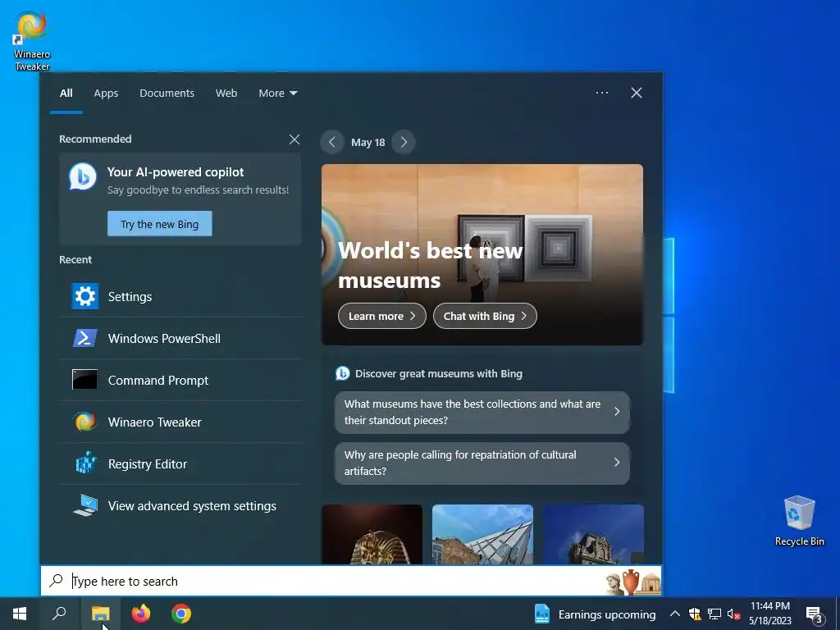This screenshot has height=630, width=840.
Task: Open the golden pharaoh mask thumbnail
Action: [372, 534]
